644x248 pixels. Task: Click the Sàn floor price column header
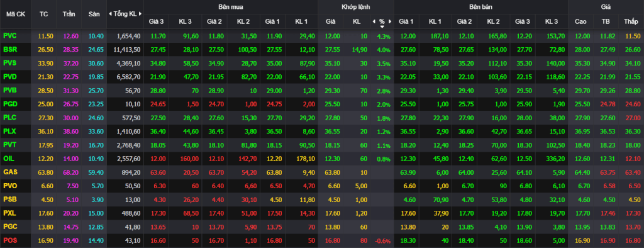pos(94,14)
